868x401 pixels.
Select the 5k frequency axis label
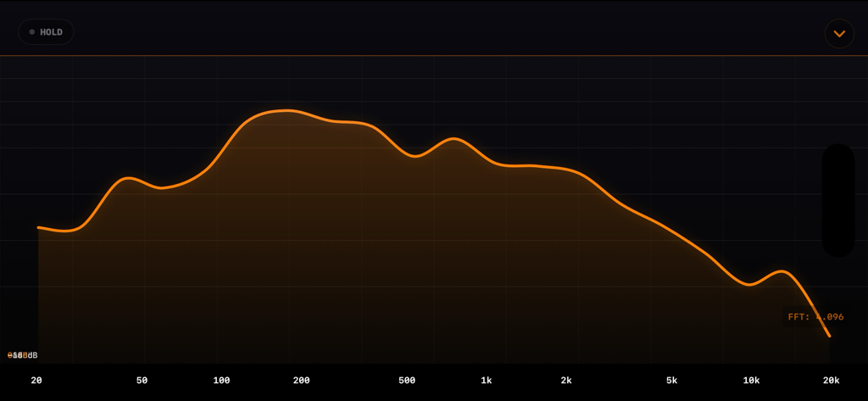pyautogui.click(x=671, y=381)
